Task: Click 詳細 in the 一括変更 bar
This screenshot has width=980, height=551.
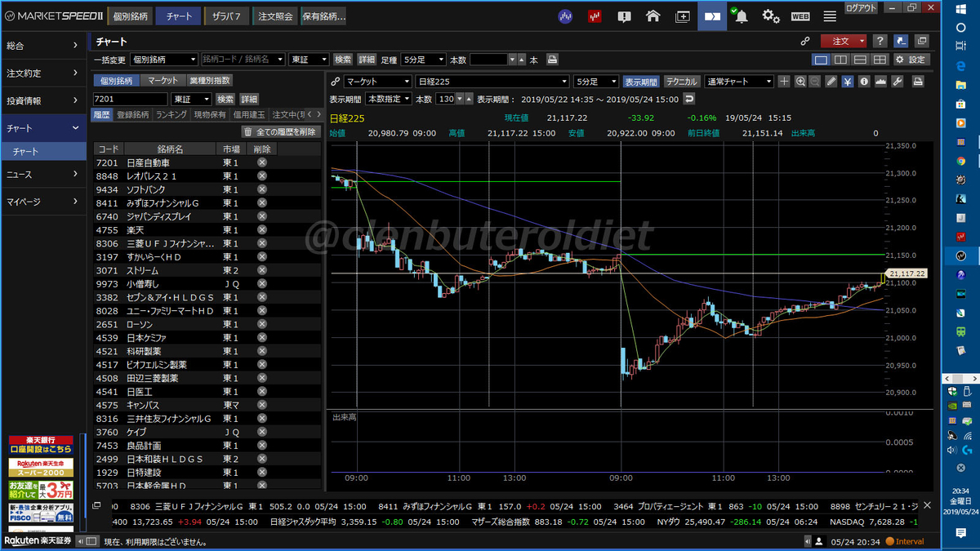Action: coord(366,60)
